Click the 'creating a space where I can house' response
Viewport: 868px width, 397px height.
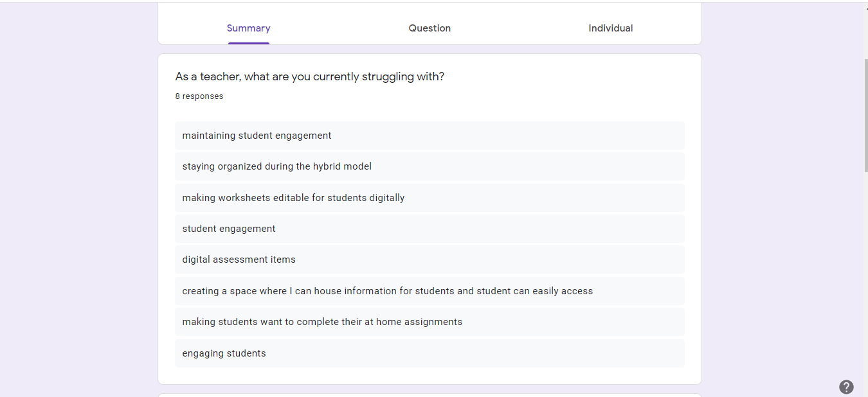coord(429,291)
